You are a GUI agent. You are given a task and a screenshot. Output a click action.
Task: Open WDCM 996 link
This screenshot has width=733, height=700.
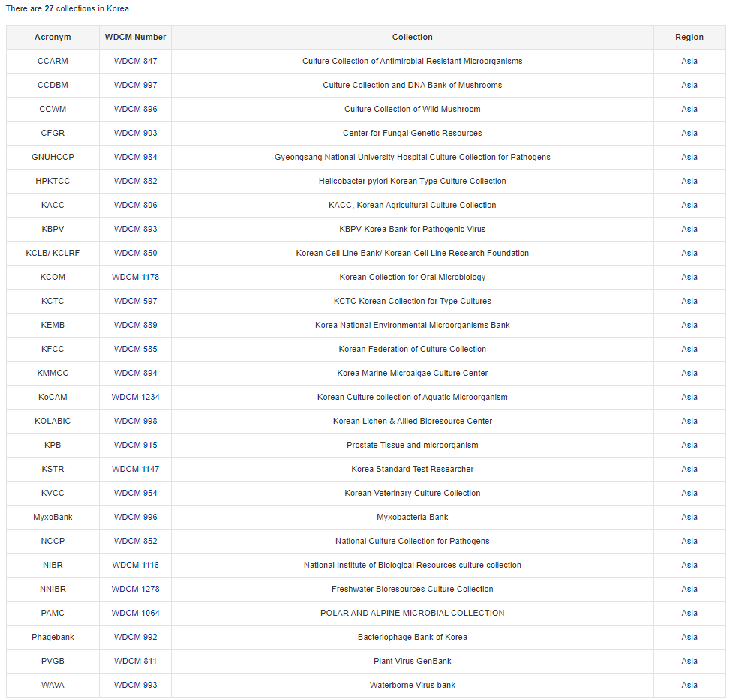[135, 517]
